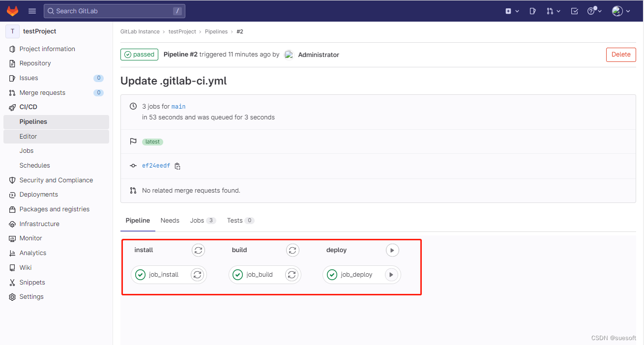This screenshot has width=644, height=345.
Task: Open Settings in sidebar
Action: coord(31,296)
